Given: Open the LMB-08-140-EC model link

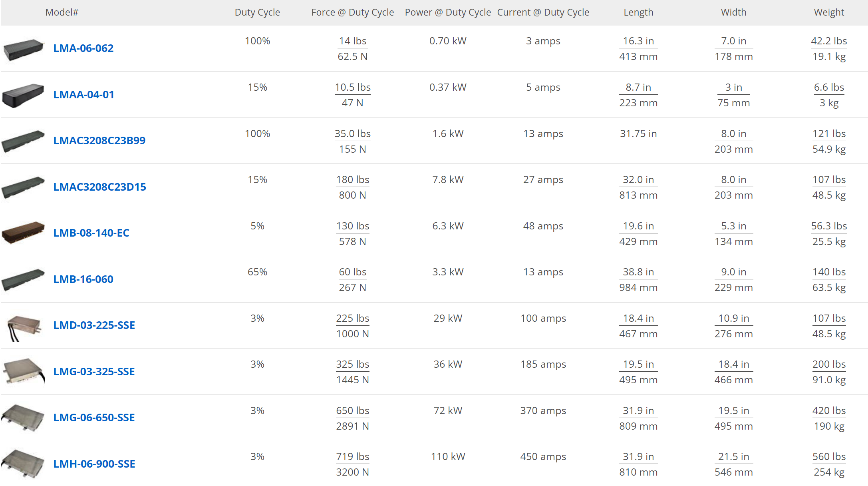Looking at the screenshot, I should (91, 233).
